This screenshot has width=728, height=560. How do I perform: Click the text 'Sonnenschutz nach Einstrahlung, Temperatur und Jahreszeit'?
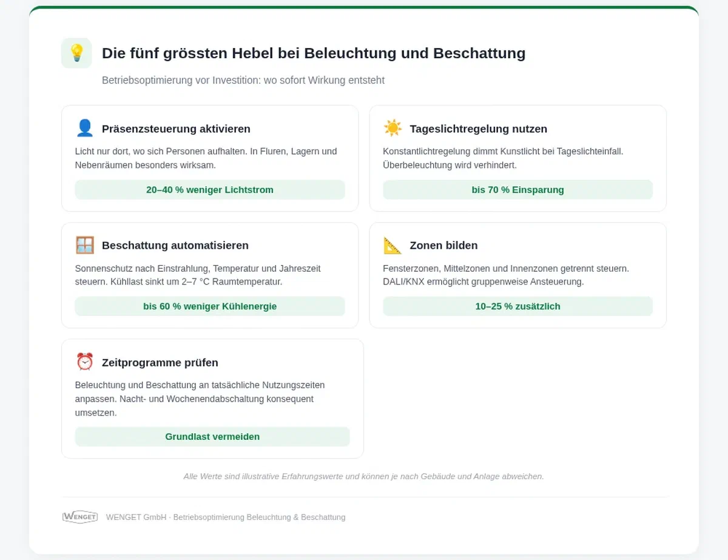(198, 268)
